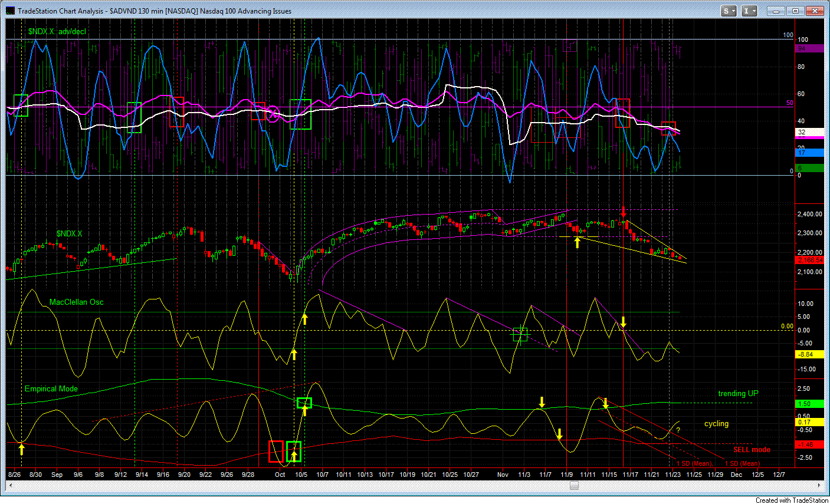Viewport: 830px width, 504px height.
Task: Click the 'trending UP' text annotation
Action: pyautogui.click(x=738, y=393)
